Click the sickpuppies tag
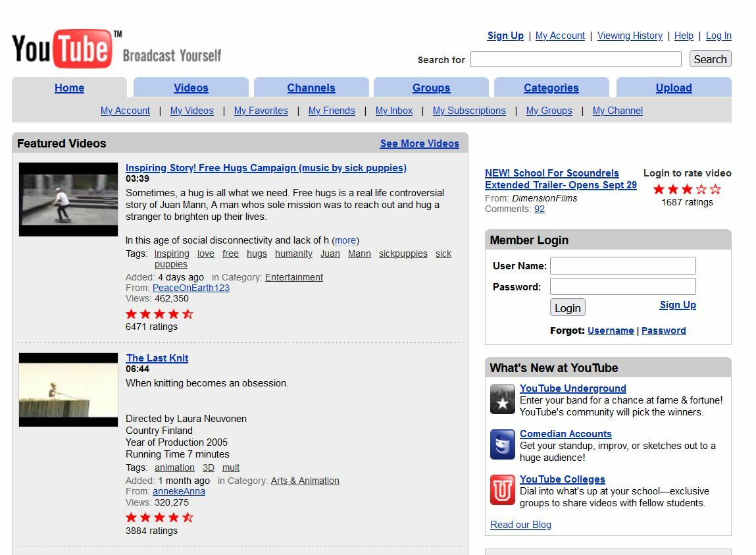756x555 pixels. click(403, 253)
